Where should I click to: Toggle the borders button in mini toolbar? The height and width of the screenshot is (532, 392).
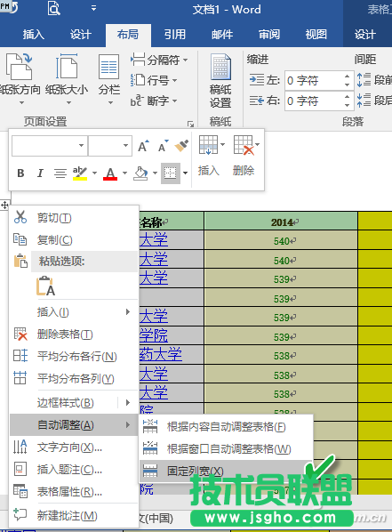[x=171, y=173]
